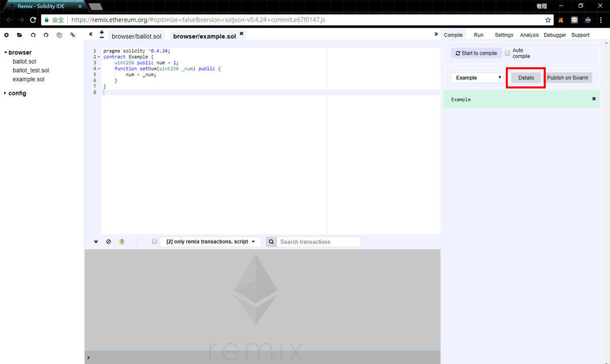Click the Publish on Swarm button

click(568, 78)
